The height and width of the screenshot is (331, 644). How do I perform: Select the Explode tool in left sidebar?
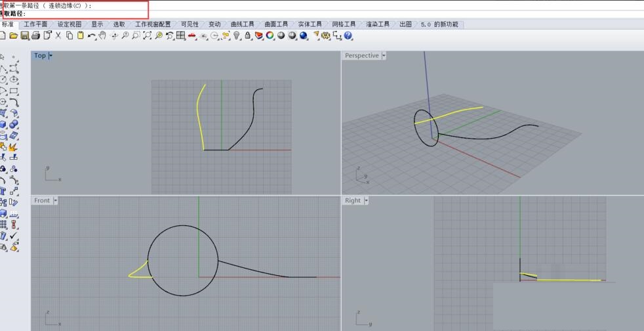(13, 147)
